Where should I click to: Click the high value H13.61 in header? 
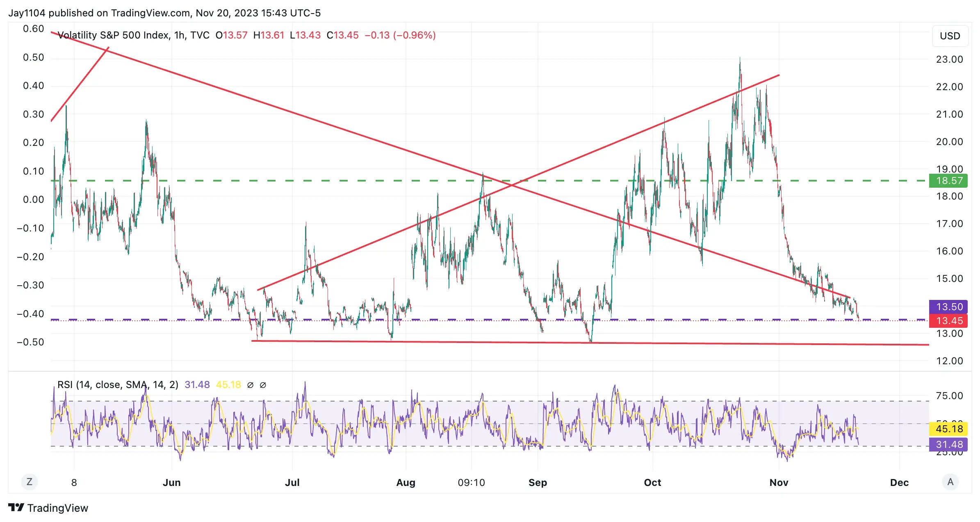269,35
